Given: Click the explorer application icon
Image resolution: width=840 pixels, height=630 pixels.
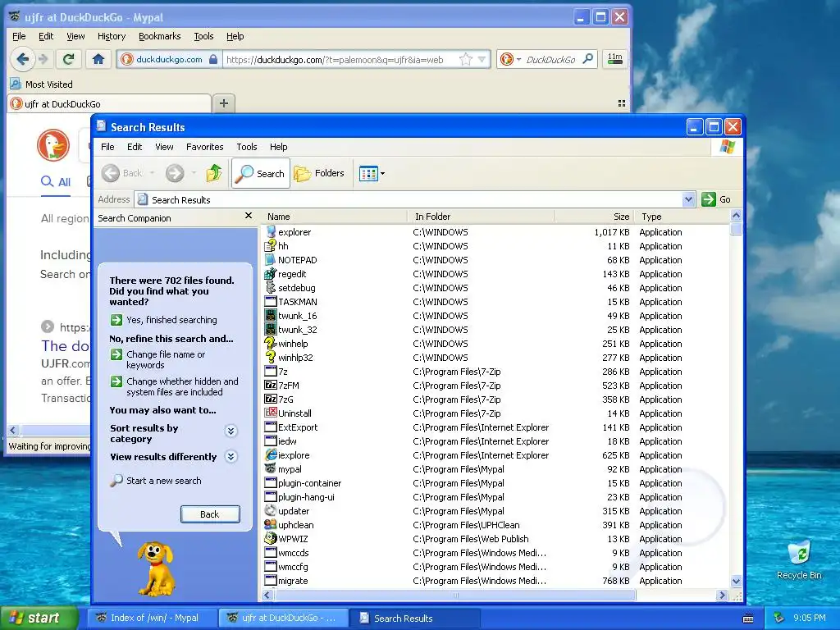Looking at the screenshot, I should pyautogui.click(x=271, y=232).
